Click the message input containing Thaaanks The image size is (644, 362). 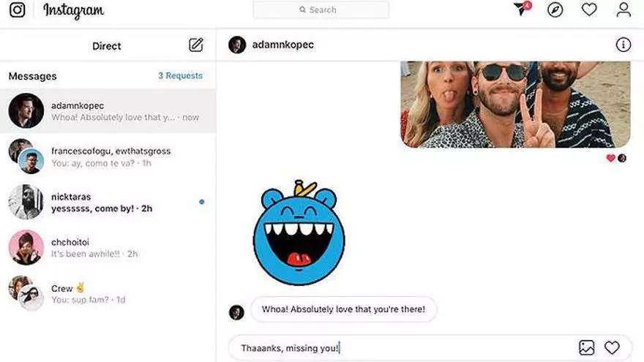click(402, 348)
